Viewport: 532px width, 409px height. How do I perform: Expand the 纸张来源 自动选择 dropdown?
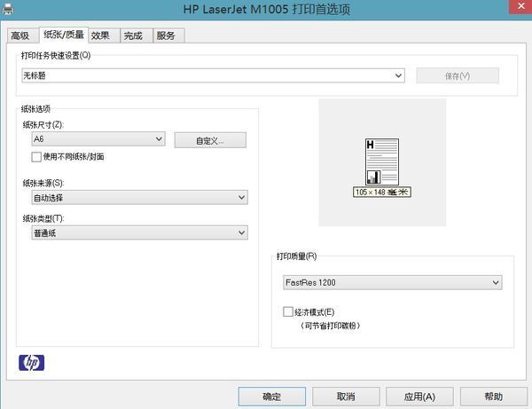[134, 197]
